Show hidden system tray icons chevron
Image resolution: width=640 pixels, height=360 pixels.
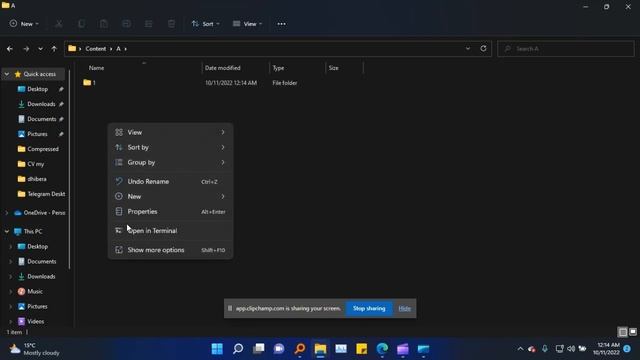pyautogui.click(x=520, y=349)
